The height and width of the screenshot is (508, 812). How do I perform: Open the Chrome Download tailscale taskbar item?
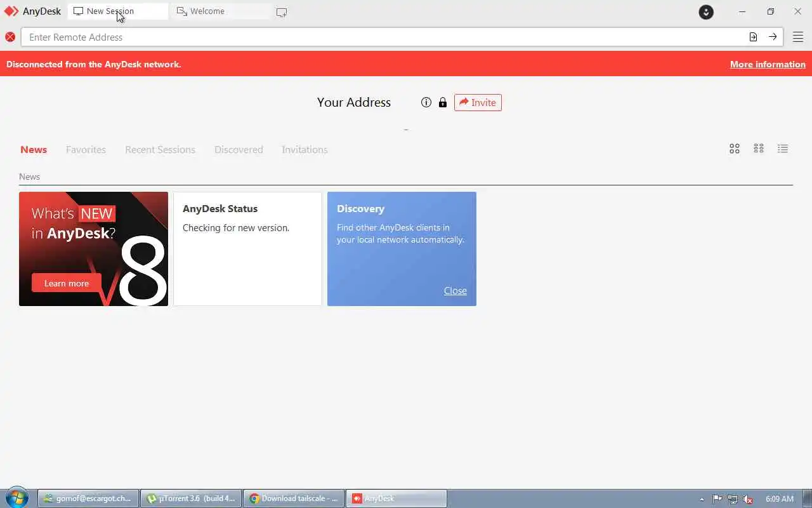pyautogui.click(x=294, y=498)
